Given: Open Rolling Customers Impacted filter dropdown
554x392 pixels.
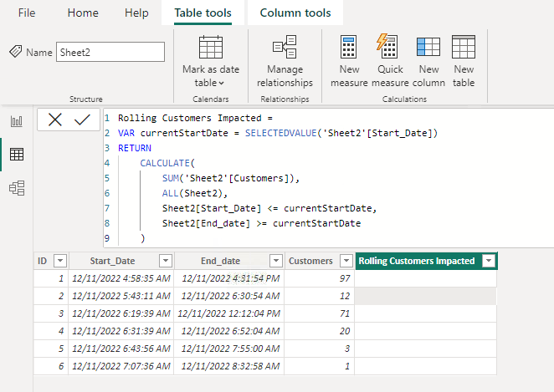Looking at the screenshot, I should click(489, 261).
